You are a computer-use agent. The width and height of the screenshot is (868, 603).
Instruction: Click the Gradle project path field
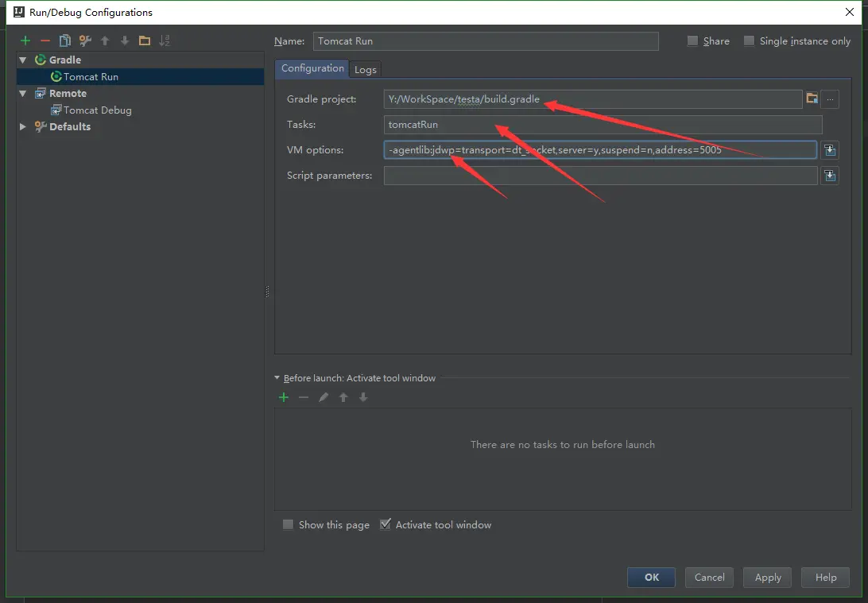(593, 99)
